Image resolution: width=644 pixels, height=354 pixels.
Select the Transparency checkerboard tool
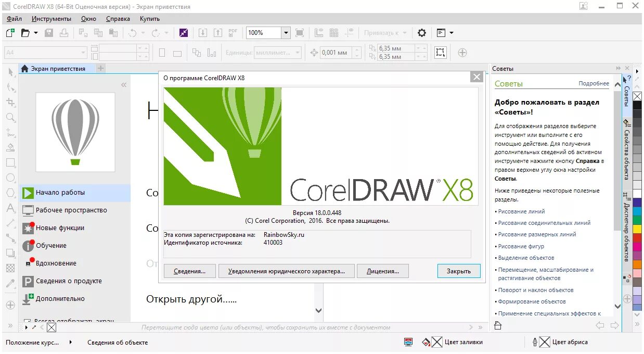pyautogui.click(x=10, y=269)
